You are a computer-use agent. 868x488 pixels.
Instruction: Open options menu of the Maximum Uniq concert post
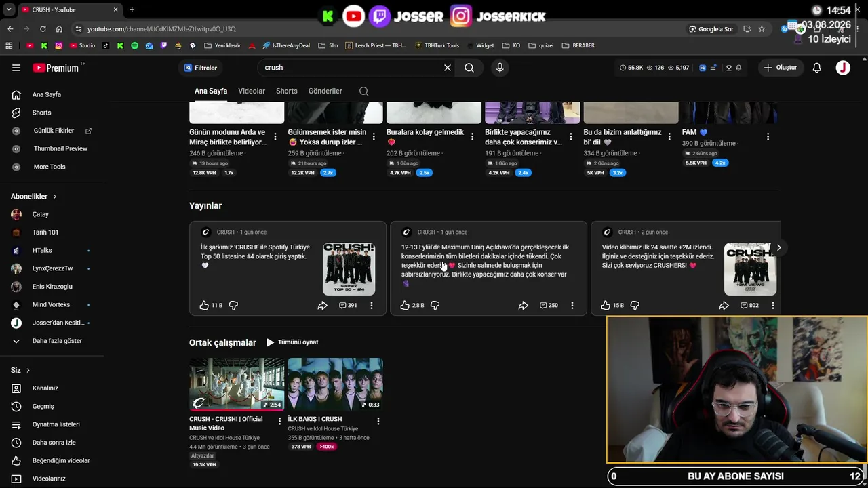[572, 306]
